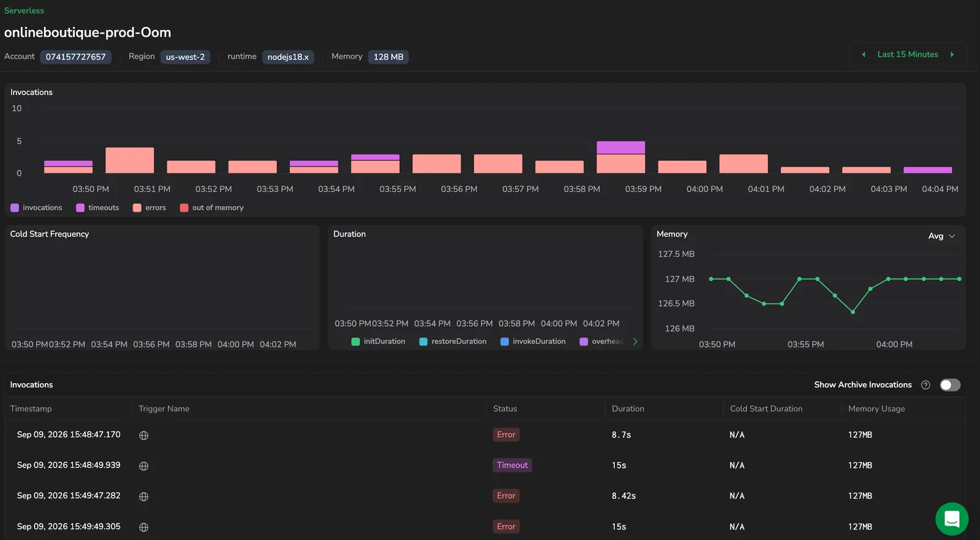
Task: Open invocation Sep 09, 2026 15:48:47.170
Action: [x=69, y=435]
